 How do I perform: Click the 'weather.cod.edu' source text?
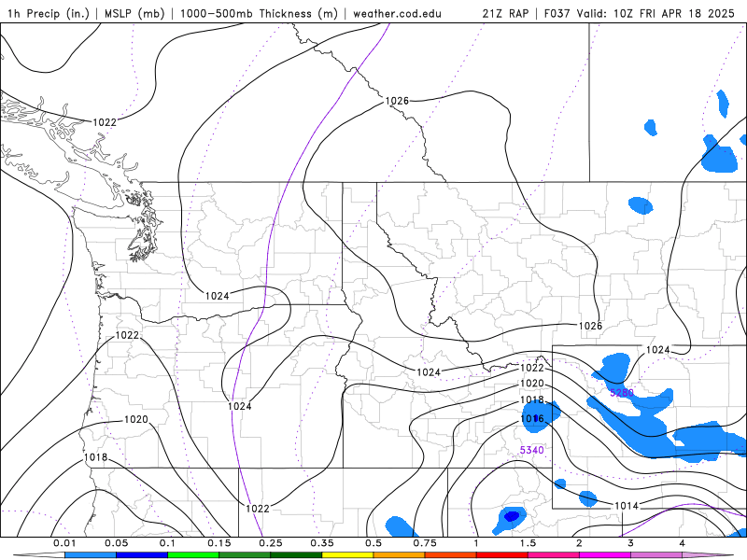point(397,13)
